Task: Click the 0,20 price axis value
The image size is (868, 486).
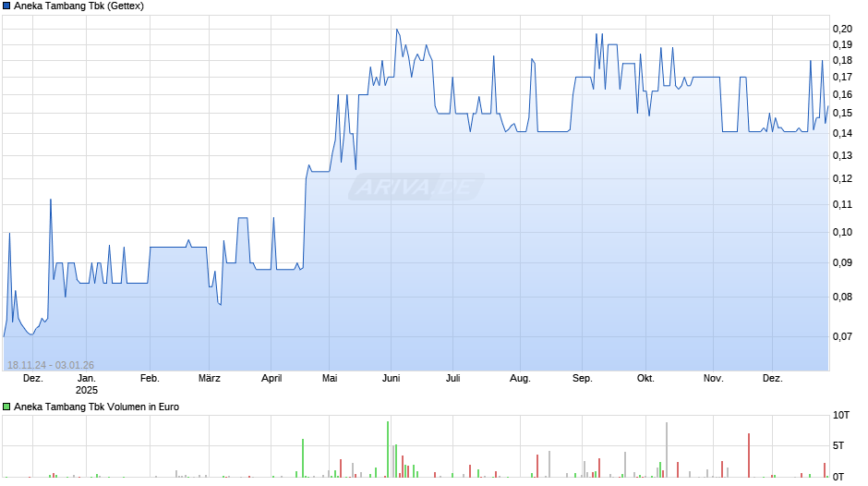Action: point(842,30)
